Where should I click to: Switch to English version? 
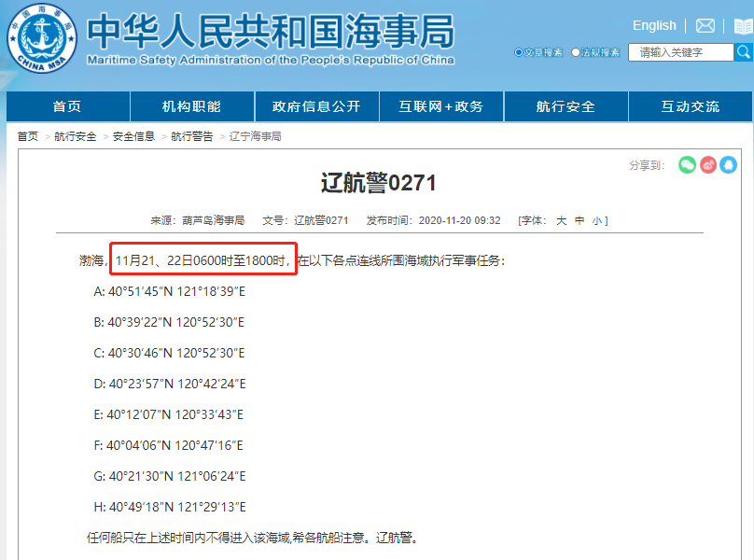point(654,25)
